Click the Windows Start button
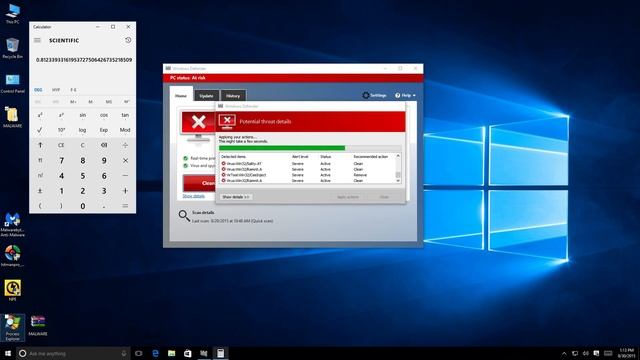 point(8,353)
